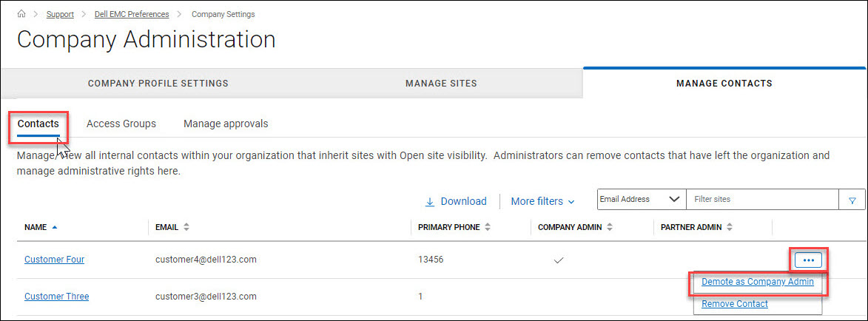Click the home icon in breadcrumb

pos(21,14)
